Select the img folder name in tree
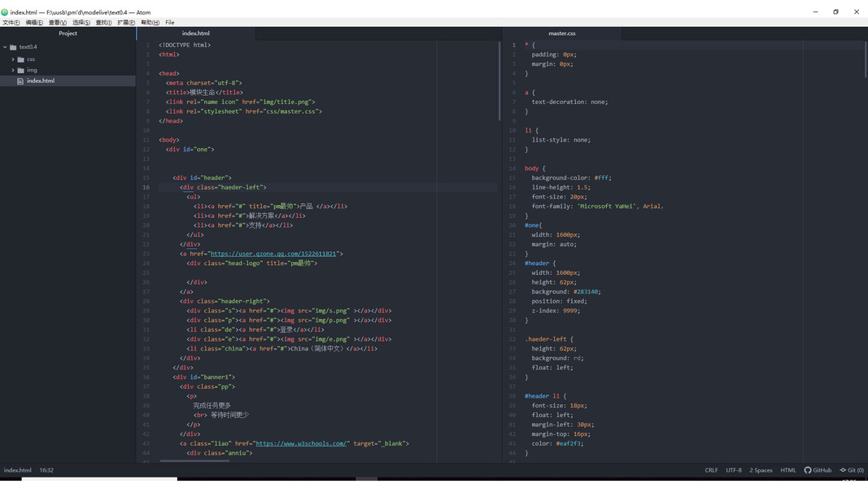This screenshot has width=868, height=488. pyautogui.click(x=32, y=70)
